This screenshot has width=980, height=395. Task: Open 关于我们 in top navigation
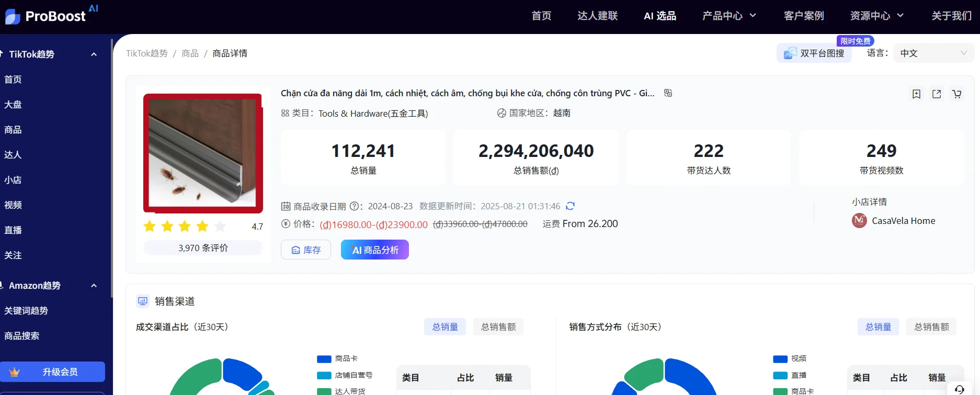951,16
